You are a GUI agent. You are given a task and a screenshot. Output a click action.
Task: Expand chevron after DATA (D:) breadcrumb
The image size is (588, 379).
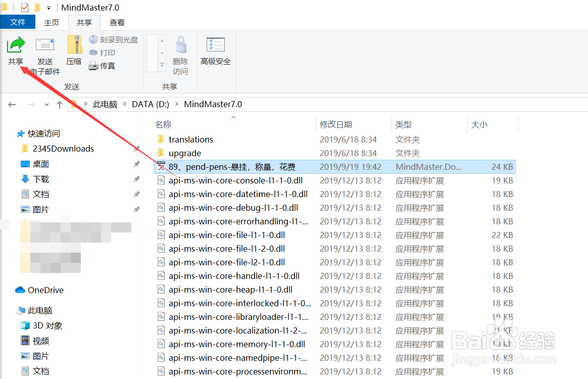177,104
